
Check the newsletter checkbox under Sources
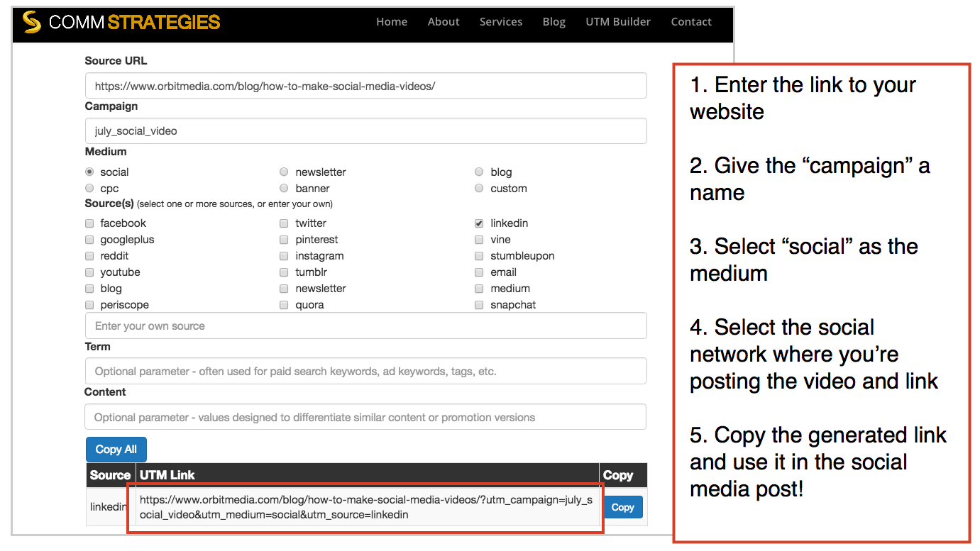(284, 289)
